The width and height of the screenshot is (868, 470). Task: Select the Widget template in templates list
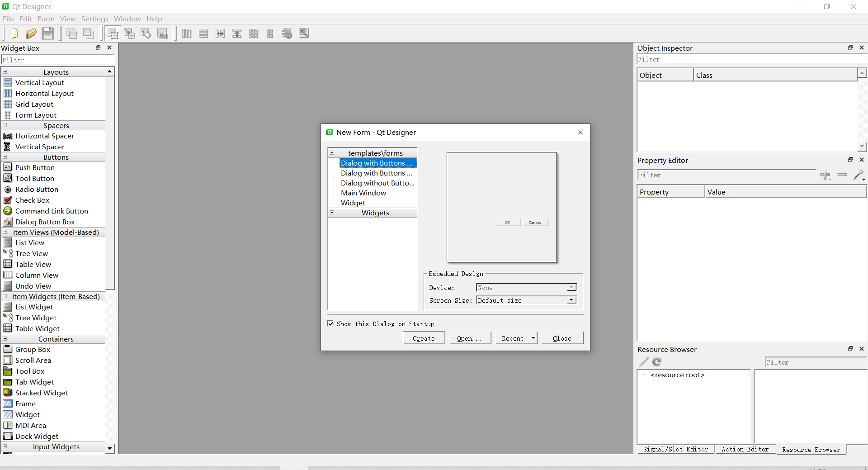point(353,203)
